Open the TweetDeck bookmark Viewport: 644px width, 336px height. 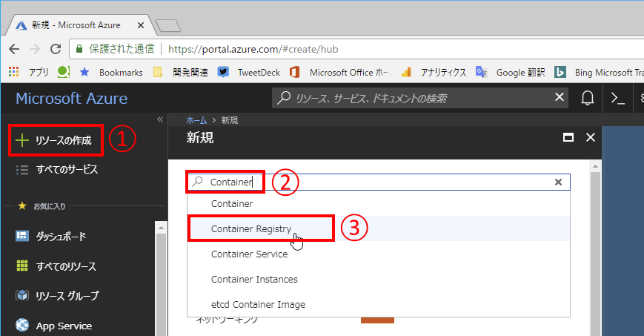pyautogui.click(x=249, y=73)
